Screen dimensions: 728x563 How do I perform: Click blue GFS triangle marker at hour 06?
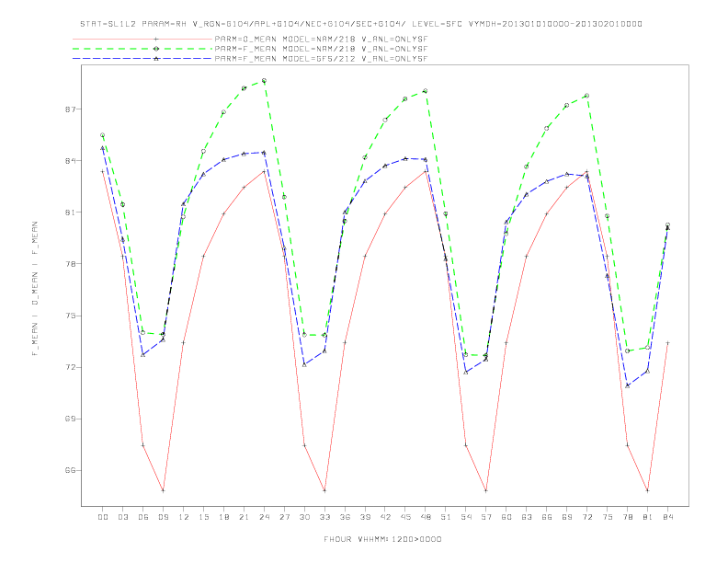143,355
